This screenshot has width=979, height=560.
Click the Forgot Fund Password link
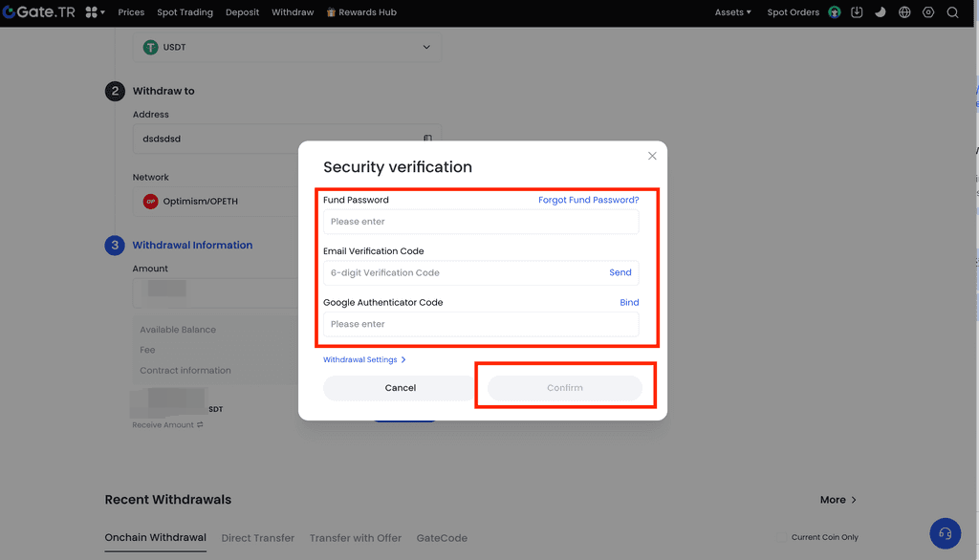point(588,201)
